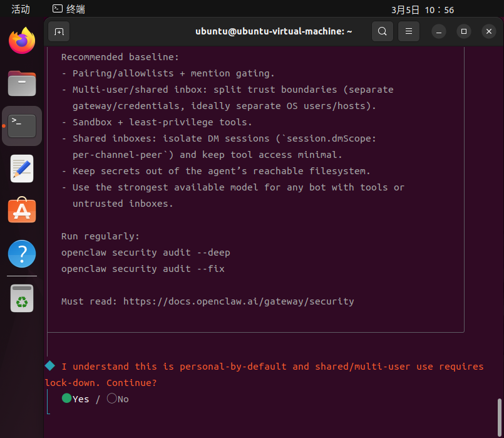504x438 pixels.
Task: Click the Terminal dock icon
Action: coord(22,126)
